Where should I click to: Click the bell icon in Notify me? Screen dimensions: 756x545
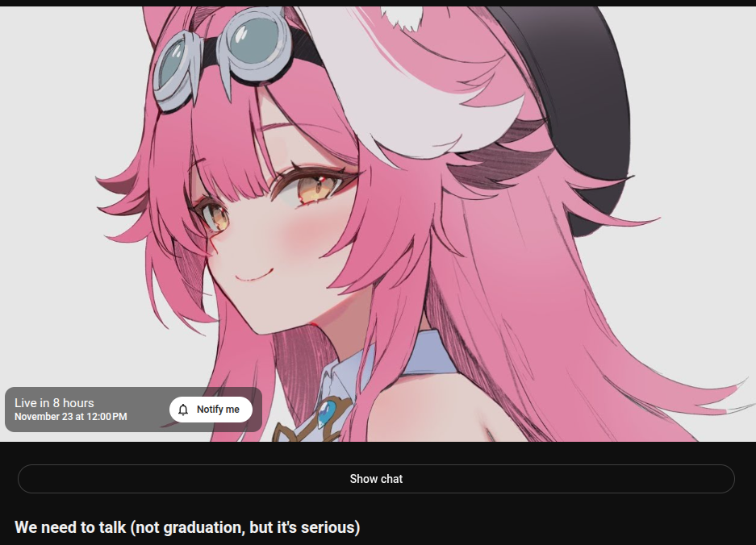coord(183,410)
